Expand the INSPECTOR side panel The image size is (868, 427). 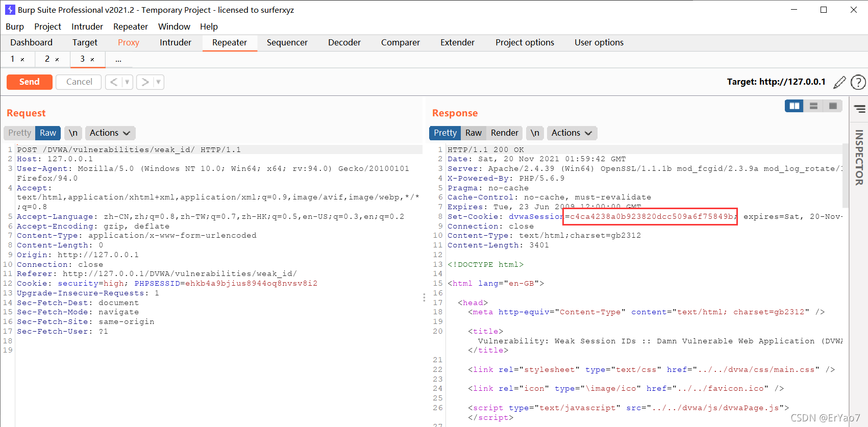[x=859, y=157]
